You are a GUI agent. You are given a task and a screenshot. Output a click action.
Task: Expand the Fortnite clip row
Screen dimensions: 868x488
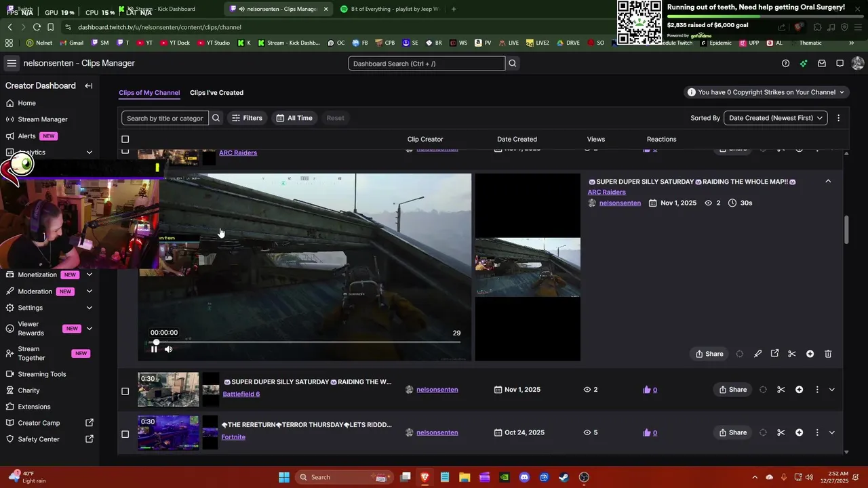tap(832, 432)
